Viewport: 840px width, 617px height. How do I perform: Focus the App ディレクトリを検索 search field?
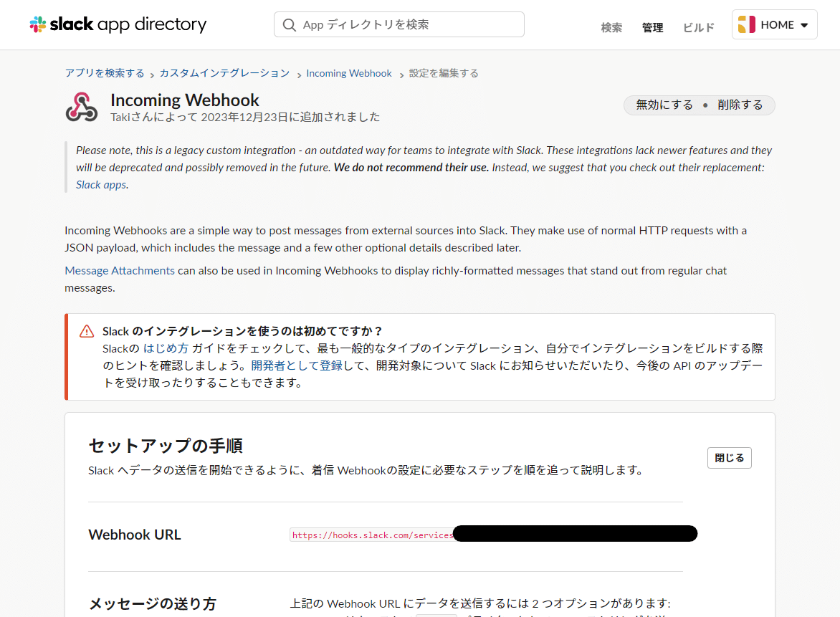(x=399, y=24)
